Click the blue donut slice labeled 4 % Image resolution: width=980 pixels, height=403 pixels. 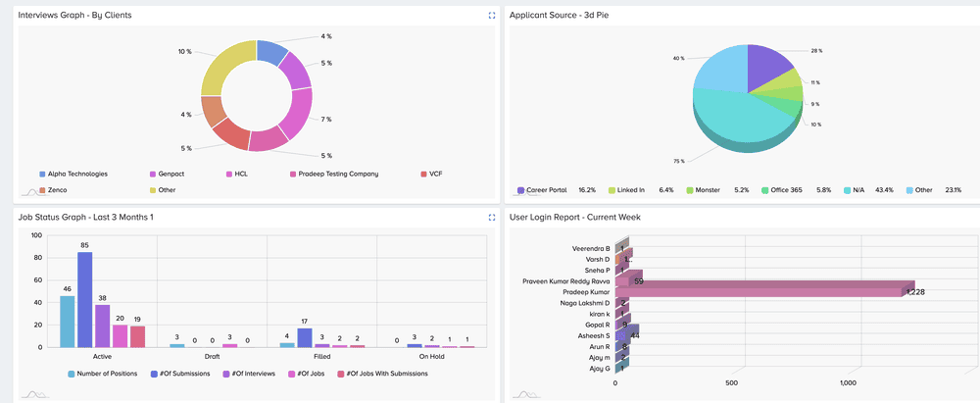(270, 53)
